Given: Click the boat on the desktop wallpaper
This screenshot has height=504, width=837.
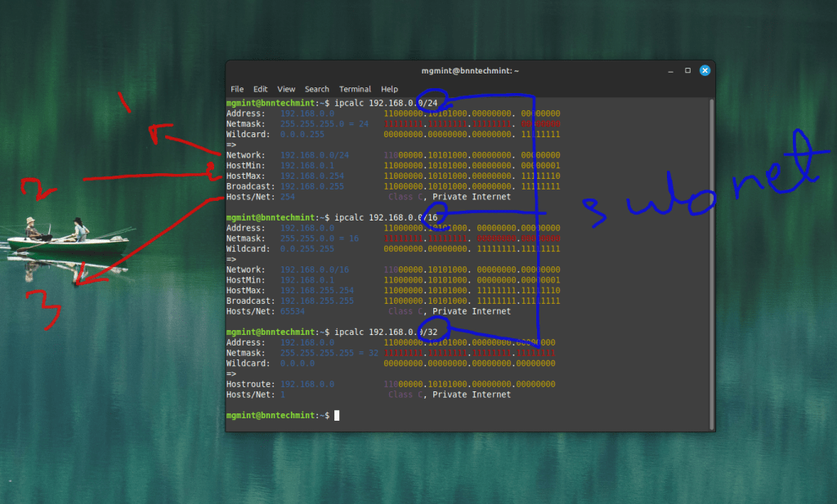Looking at the screenshot, I should point(68,241).
